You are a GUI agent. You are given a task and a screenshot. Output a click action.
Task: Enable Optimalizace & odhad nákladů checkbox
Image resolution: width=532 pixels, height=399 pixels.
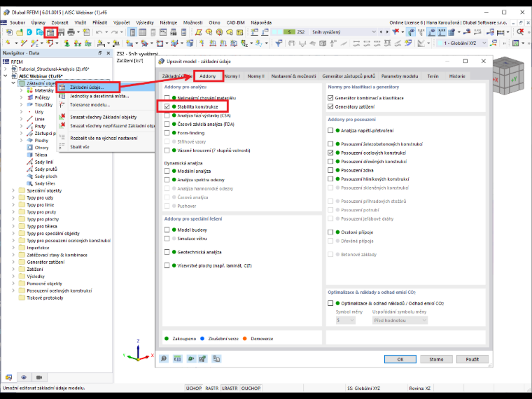tap(330, 303)
